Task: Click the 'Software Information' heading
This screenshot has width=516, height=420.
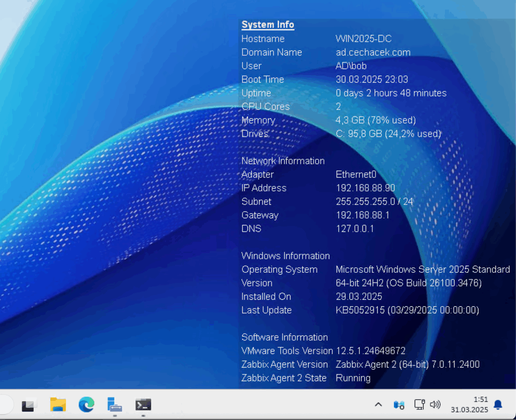Action: click(x=285, y=337)
